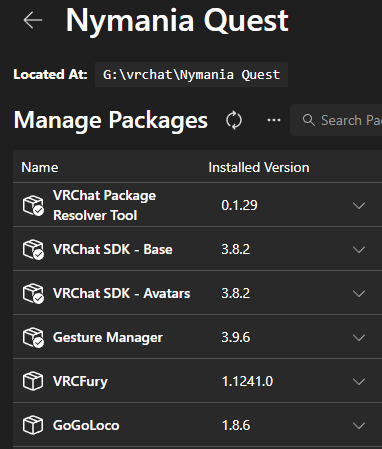Click the Manage Packages heading
382x449 pixels.
tap(111, 120)
